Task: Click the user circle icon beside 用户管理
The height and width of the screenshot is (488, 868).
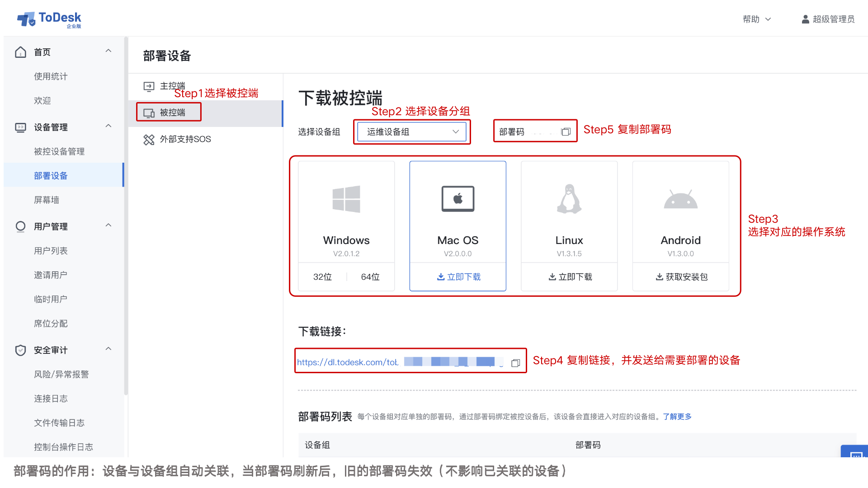Action: tap(20, 226)
